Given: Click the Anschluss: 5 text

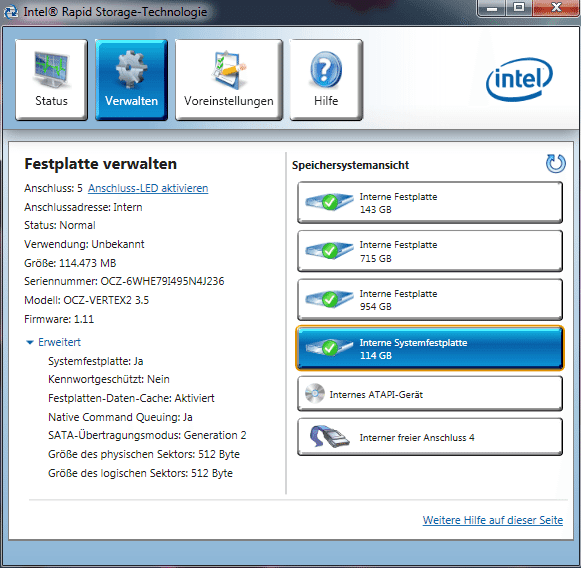Looking at the screenshot, I should [x=53, y=188].
